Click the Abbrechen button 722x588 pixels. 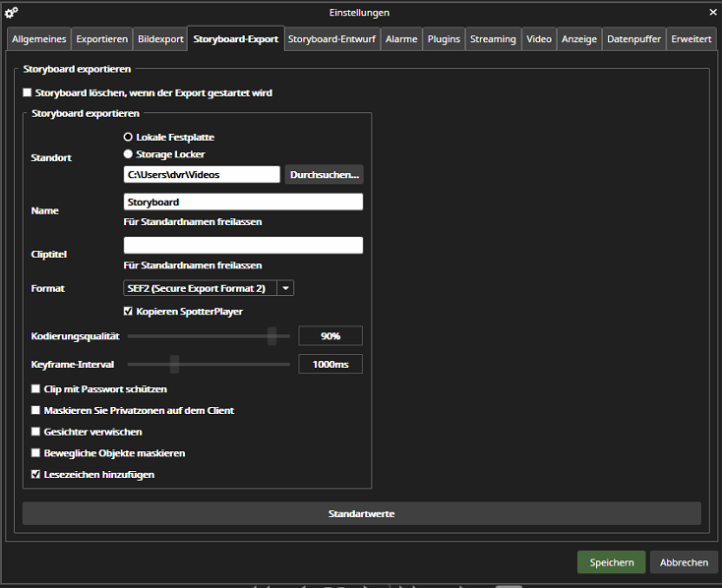pos(684,562)
